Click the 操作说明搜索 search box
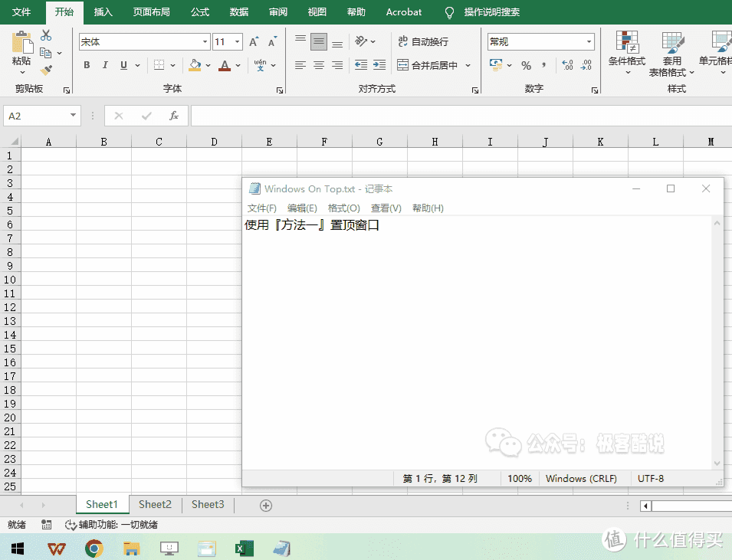Viewport: 732px width, 560px height. click(491, 12)
